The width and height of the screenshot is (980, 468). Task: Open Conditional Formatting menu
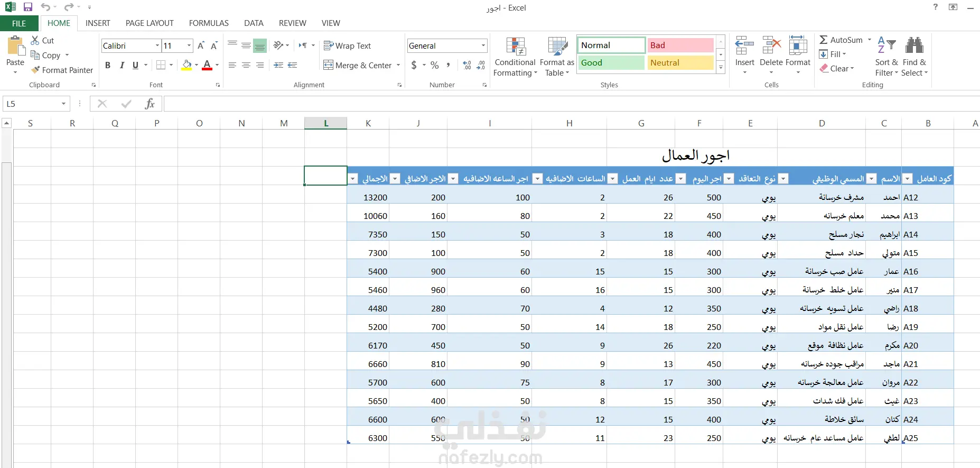coord(515,57)
